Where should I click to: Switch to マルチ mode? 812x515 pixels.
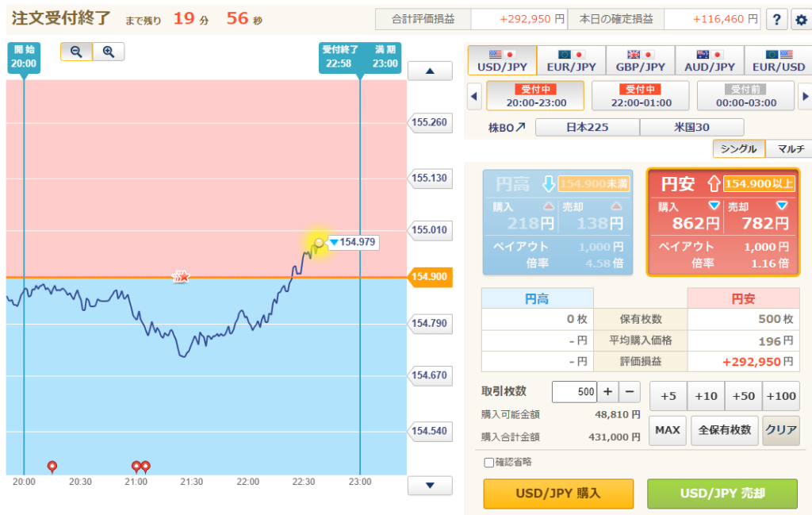(x=790, y=148)
